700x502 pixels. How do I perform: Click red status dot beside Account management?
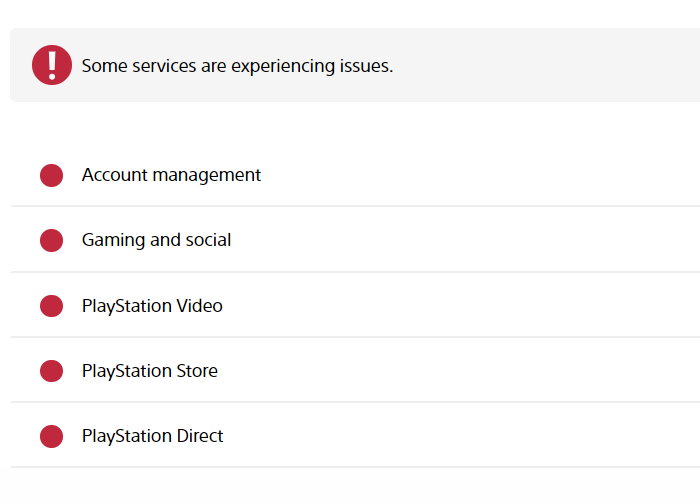[x=51, y=175]
